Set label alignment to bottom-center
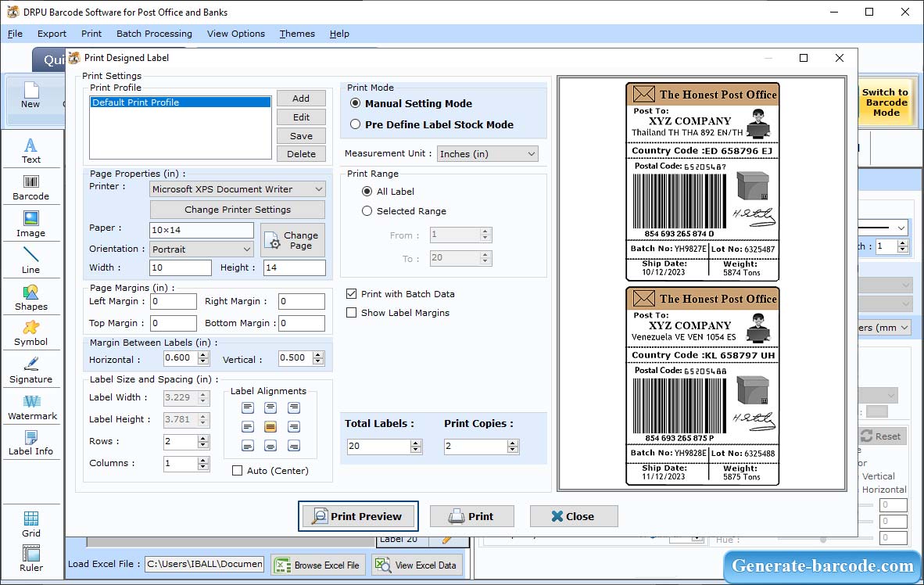 click(x=270, y=446)
